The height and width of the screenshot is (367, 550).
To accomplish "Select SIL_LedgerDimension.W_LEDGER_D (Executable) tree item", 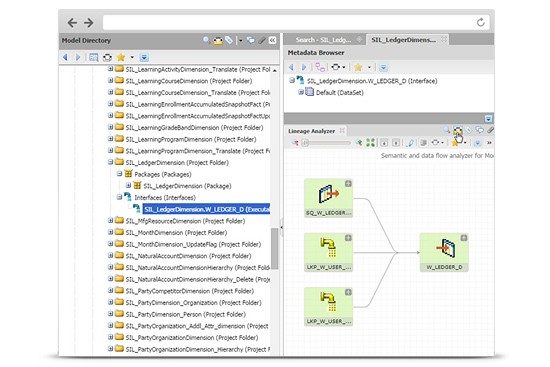I will (207, 209).
